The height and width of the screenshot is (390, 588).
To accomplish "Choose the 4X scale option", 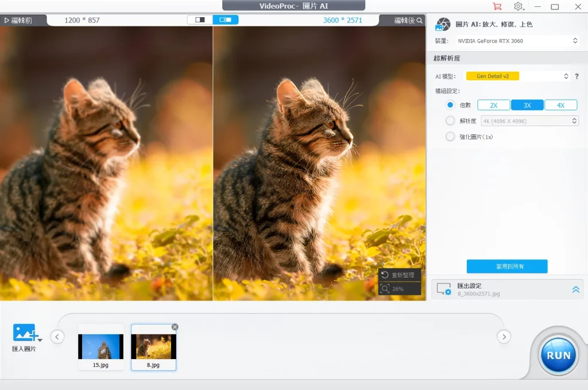I will (x=560, y=105).
